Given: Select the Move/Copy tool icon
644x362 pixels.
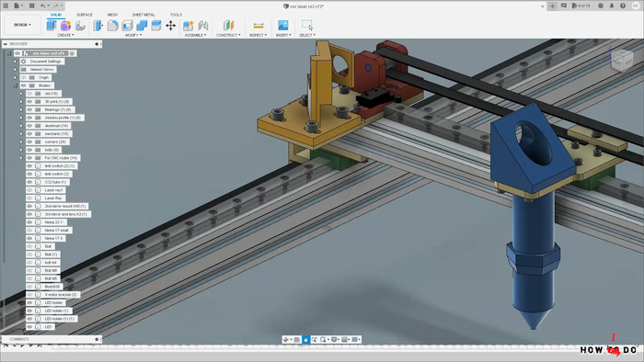Looking at the screenshot, I should click(x=170, y=26).
